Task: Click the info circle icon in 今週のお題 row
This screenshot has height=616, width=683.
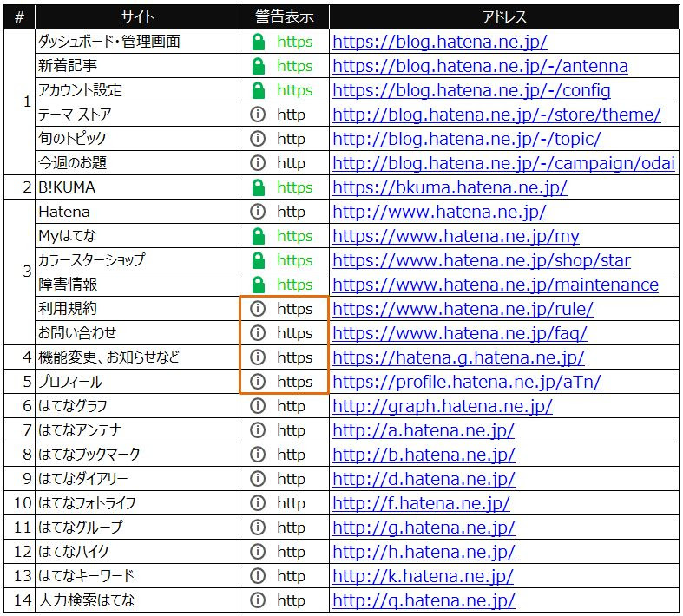Action: [x=258, y=163]
